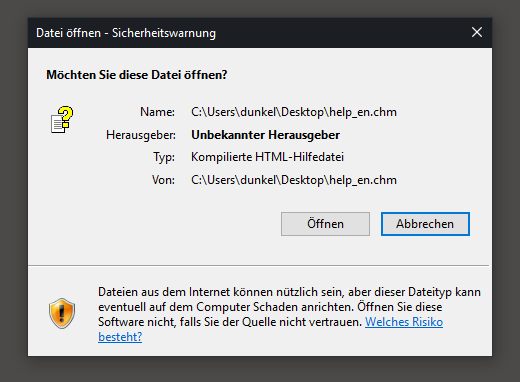Image resolution: width=520 pixels, height=382 pixels.
Task: Select the Name file path help_en.chm
Action: (x=294, y=112)
